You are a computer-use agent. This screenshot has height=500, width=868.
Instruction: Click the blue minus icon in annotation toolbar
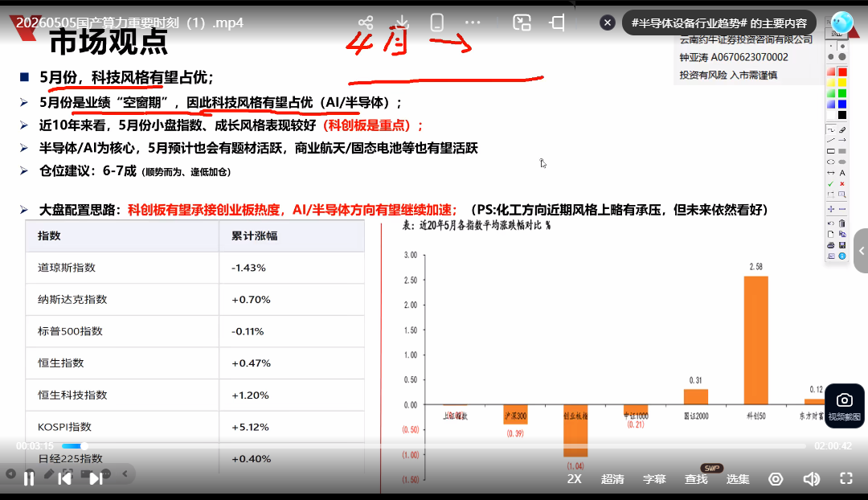pos(842,209)
